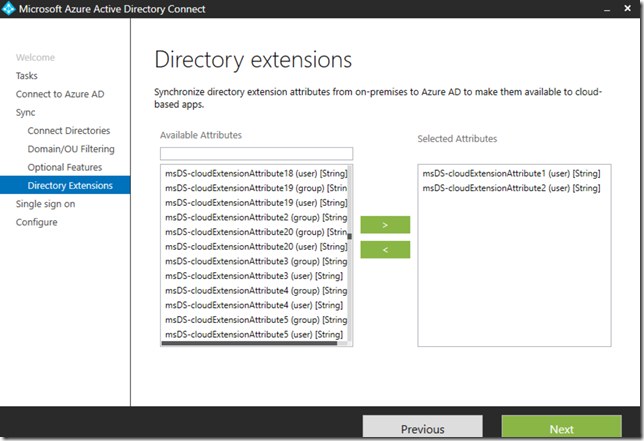Image resolution: width=644 pixels, height=441 pixels.
Task: Click the remove attribute arrow button
Action: pos(385,249)
